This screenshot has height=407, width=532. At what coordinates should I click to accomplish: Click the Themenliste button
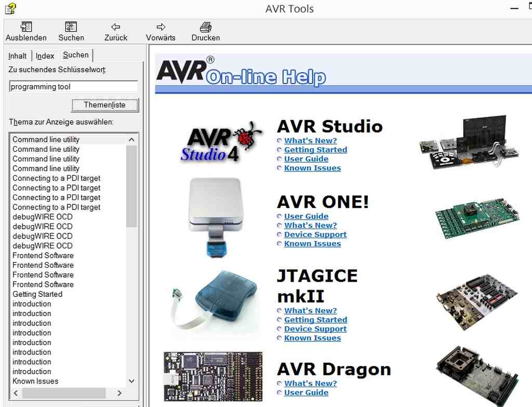105,105
